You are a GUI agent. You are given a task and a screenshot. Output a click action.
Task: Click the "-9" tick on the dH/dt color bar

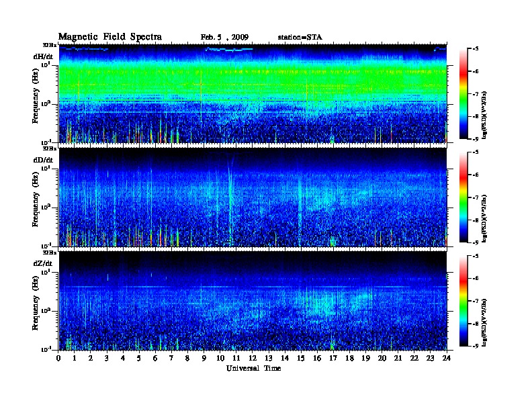coord(476,139)
